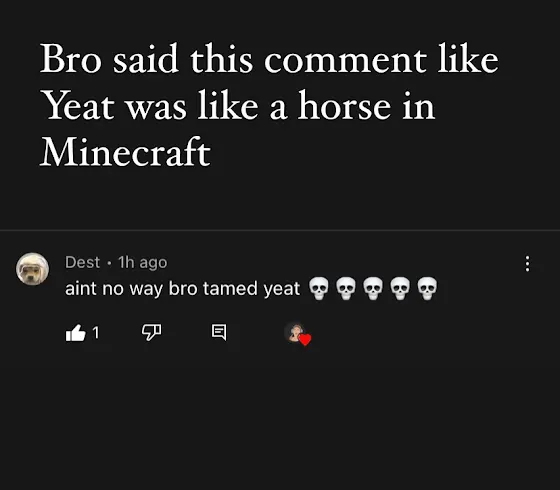Open replies using the comment icon
The width and height of the screenshot is (560, 490).
219,332
